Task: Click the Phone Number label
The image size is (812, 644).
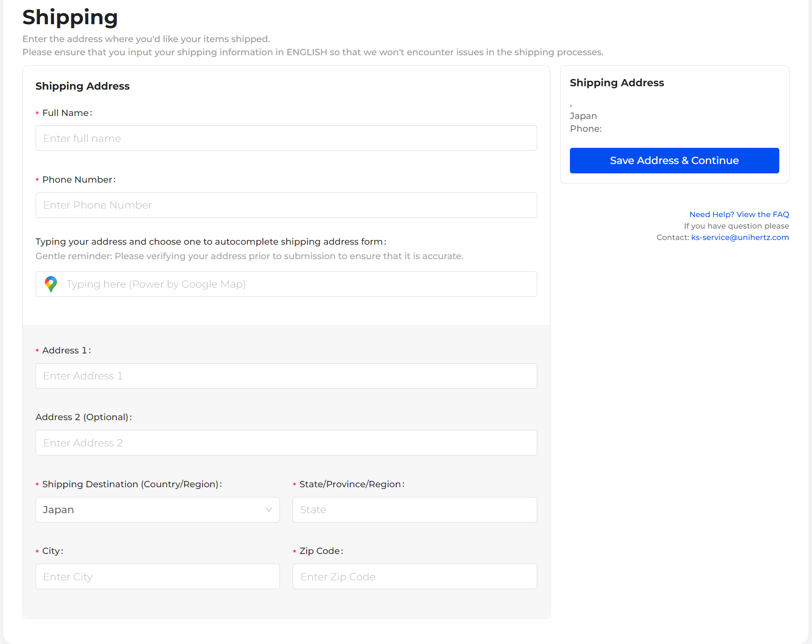Action: pyautogui.click(x=79, y=180)
